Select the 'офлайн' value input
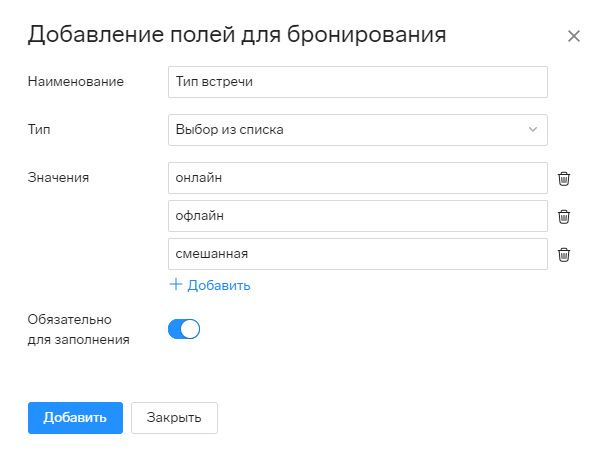595x455 pixels. click(358, 216)
